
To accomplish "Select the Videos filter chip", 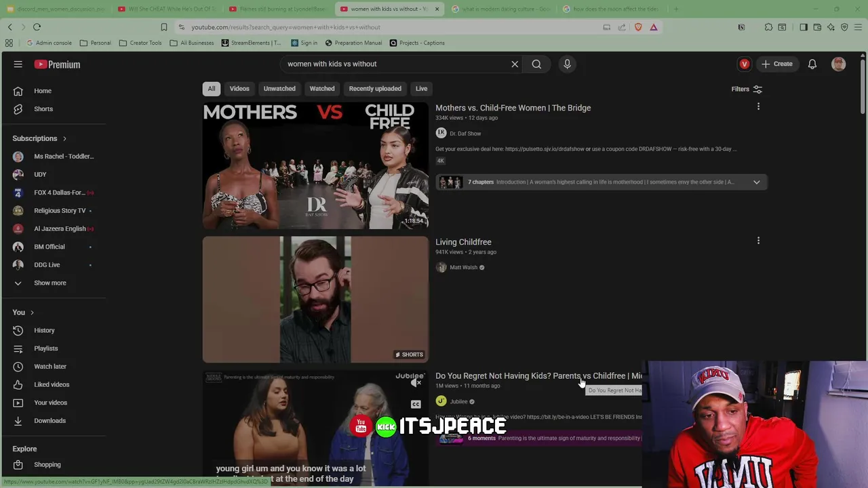I will (239, 89).
